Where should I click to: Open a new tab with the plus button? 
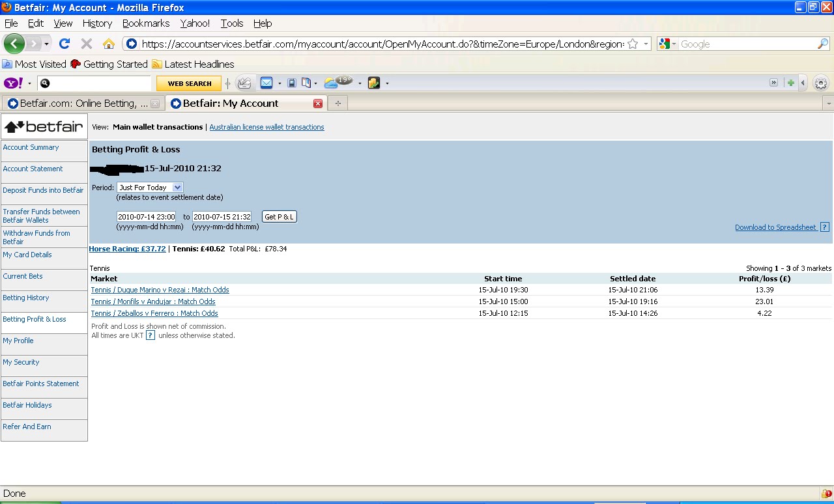(338, 104)
